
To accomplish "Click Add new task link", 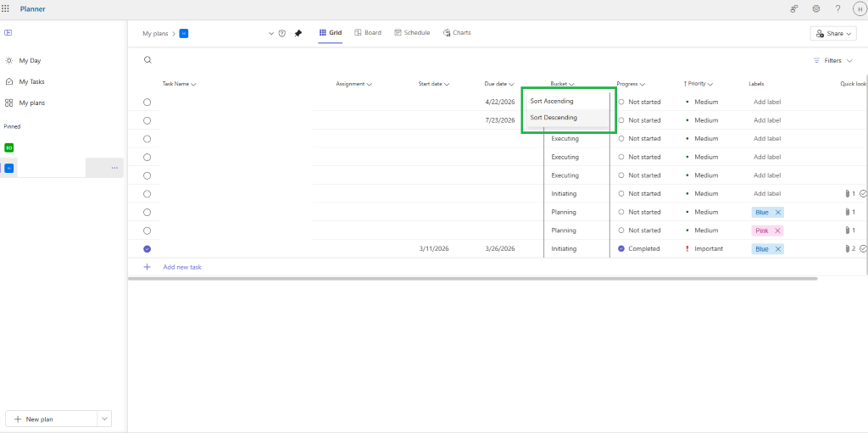I will click(x=182, y=267).
